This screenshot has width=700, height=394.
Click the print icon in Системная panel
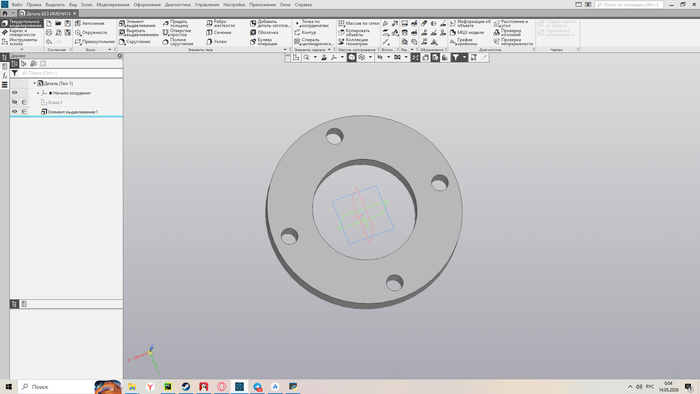click(x=49, y=33)
